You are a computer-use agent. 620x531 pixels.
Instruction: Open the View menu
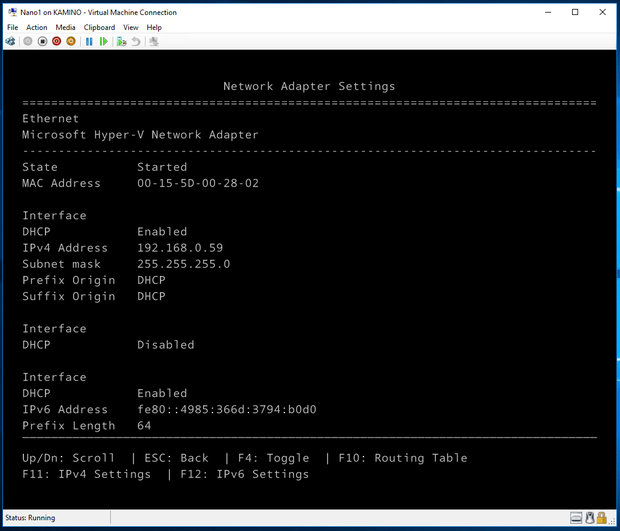click(x=130, y=27)
